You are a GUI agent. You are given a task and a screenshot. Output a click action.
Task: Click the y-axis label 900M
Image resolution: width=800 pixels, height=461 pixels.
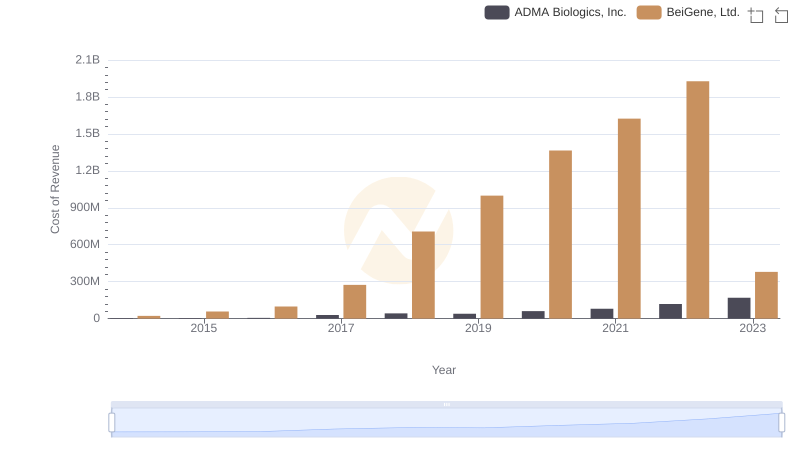(85, 207)
